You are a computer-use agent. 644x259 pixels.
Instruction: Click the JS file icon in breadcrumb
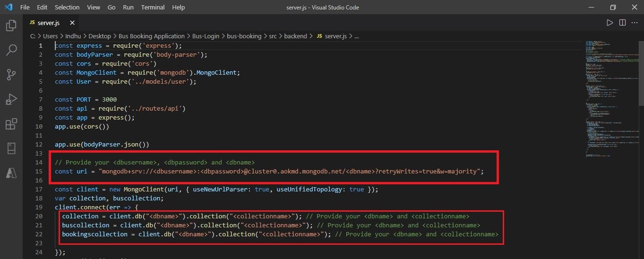pos(319,36)
